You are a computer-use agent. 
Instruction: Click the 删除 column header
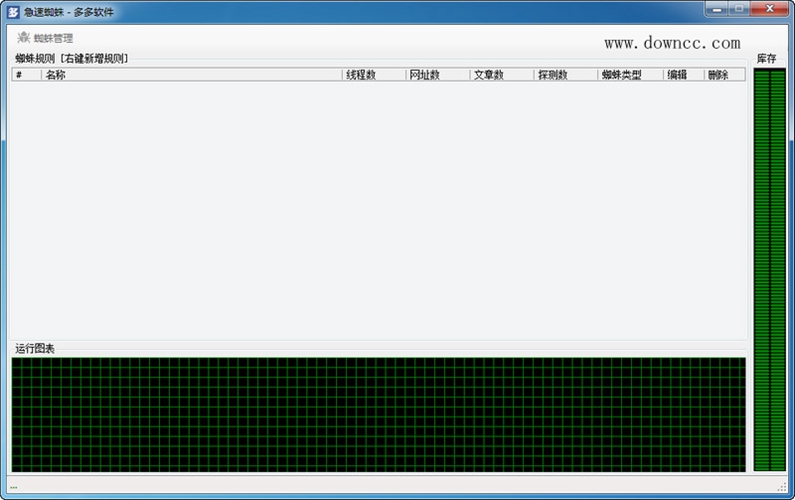coord(724,75)
